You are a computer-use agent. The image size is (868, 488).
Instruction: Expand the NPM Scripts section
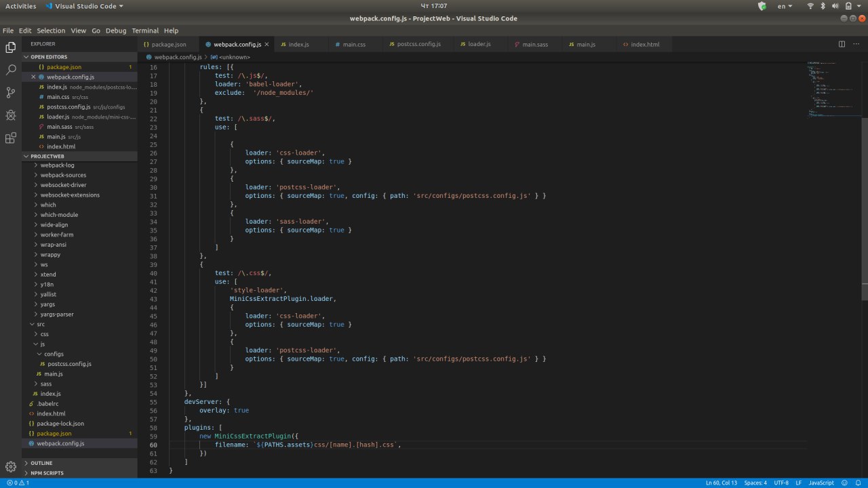(47, 473)
